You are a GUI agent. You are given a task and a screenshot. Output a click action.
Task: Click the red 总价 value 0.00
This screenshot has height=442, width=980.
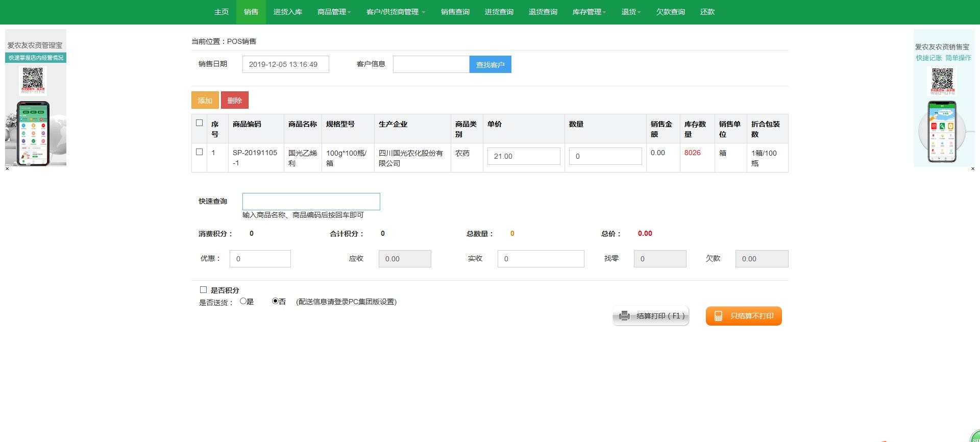[x=645, y=233]
